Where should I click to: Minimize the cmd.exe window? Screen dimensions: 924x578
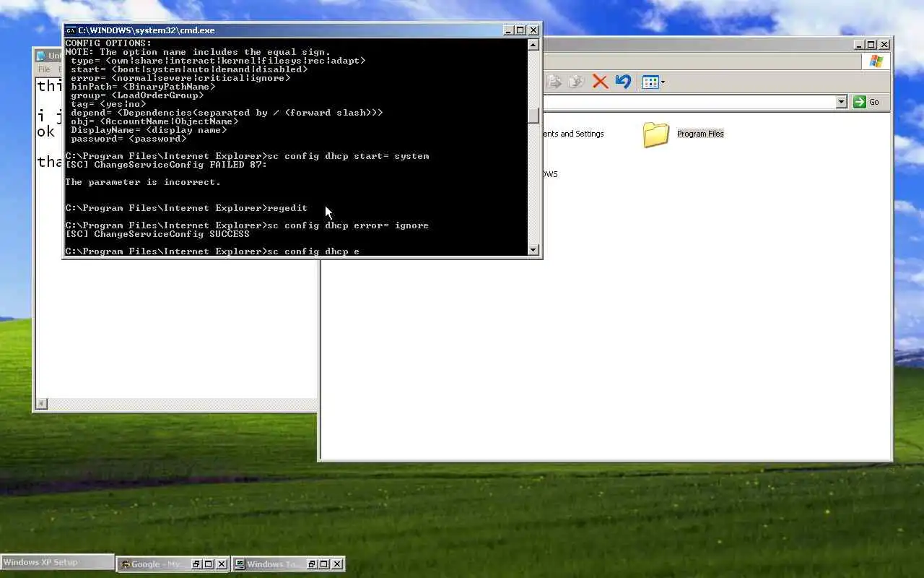(x=508, y=30)
